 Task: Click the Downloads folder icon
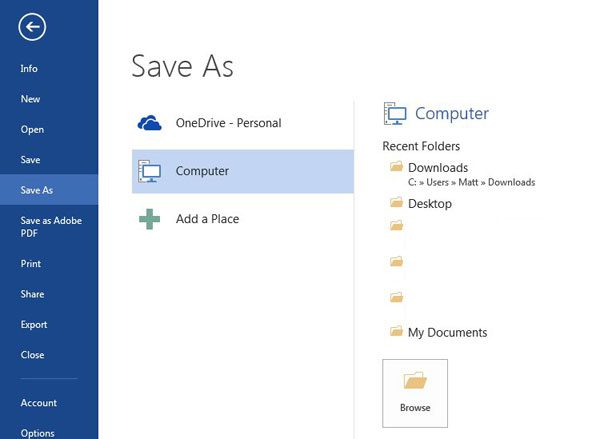396,166
